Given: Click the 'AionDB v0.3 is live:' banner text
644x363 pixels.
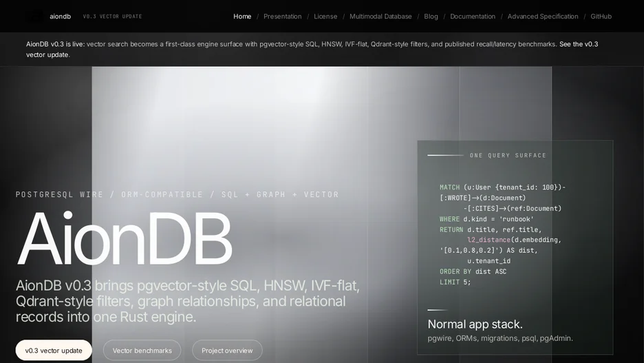Looking at the screenshot, I should point(56,44).
